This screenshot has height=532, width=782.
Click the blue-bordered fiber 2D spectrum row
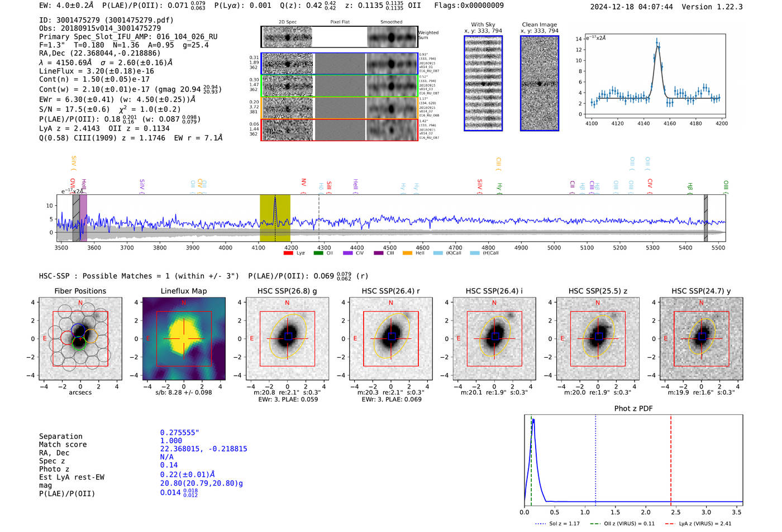[340, 64]
